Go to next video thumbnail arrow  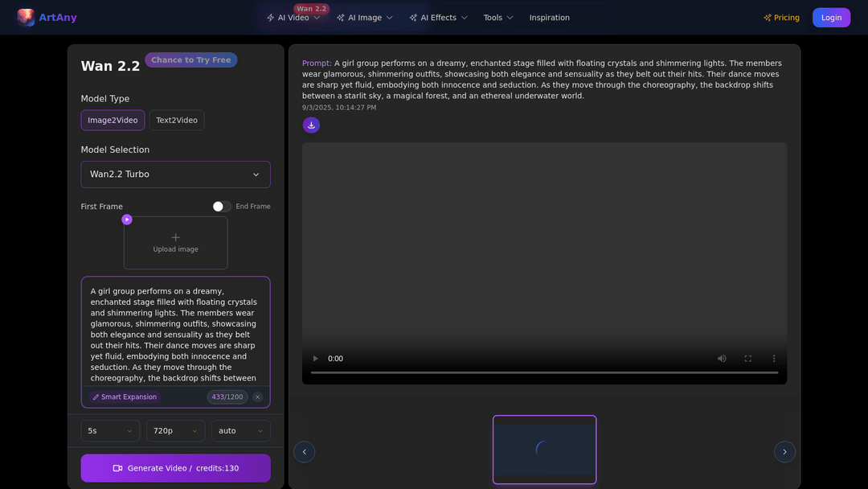pyautogui.click(x=784, y=452)
